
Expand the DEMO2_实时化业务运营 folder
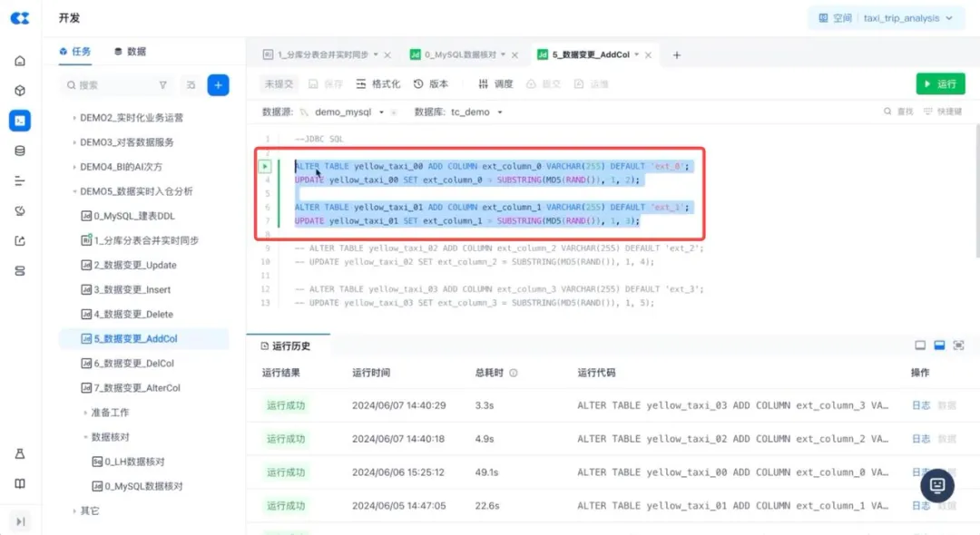tap(74, 118)
